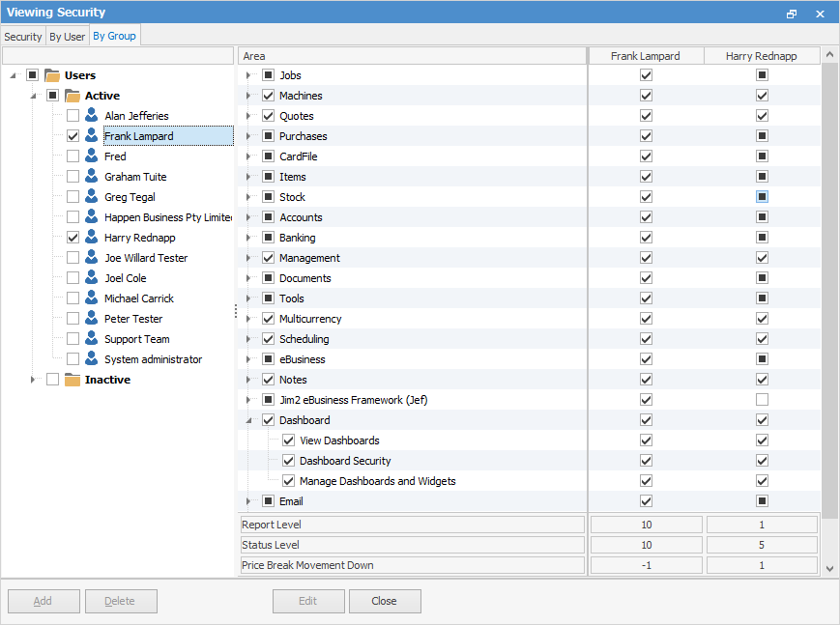Click the user icon beside Frank Lampard
This screenshot has height=625, width=840.
tap(92, 135)
